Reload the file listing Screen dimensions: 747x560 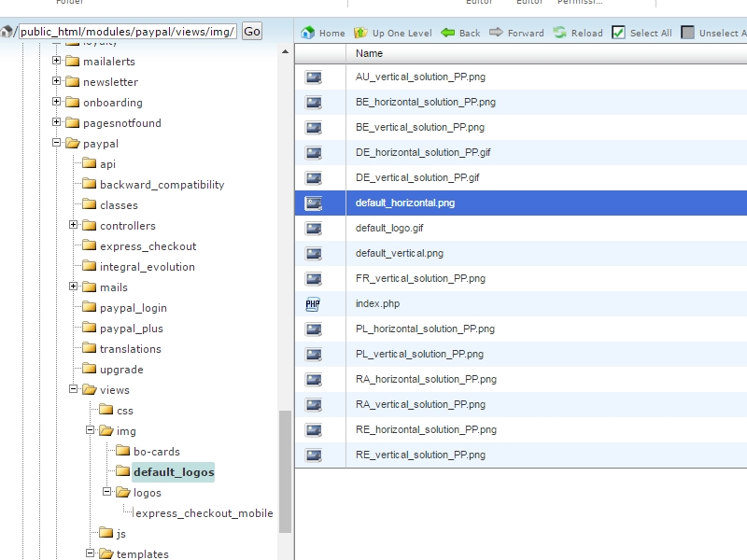(559, 33)
